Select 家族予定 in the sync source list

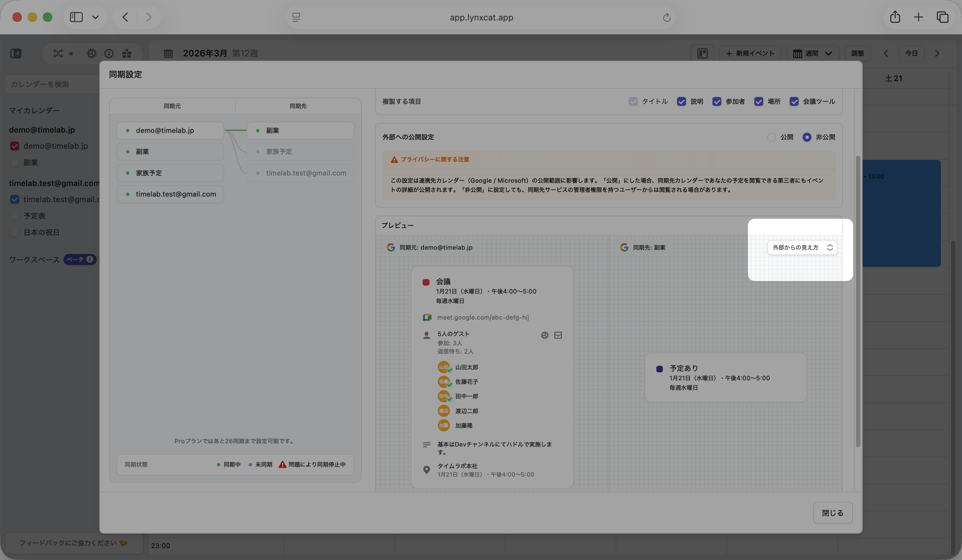click(170, 173)
